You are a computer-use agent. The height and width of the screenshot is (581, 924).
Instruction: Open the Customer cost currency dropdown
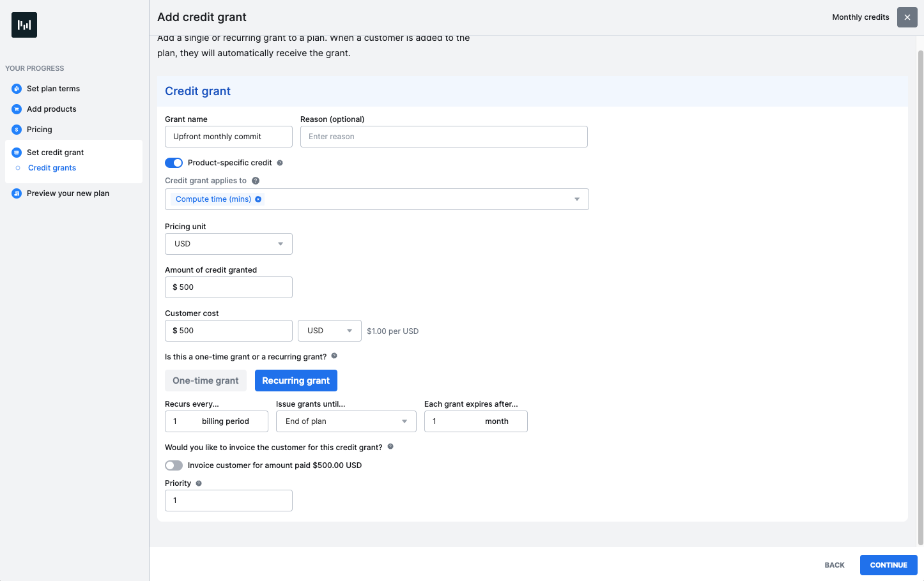point(330,331)
